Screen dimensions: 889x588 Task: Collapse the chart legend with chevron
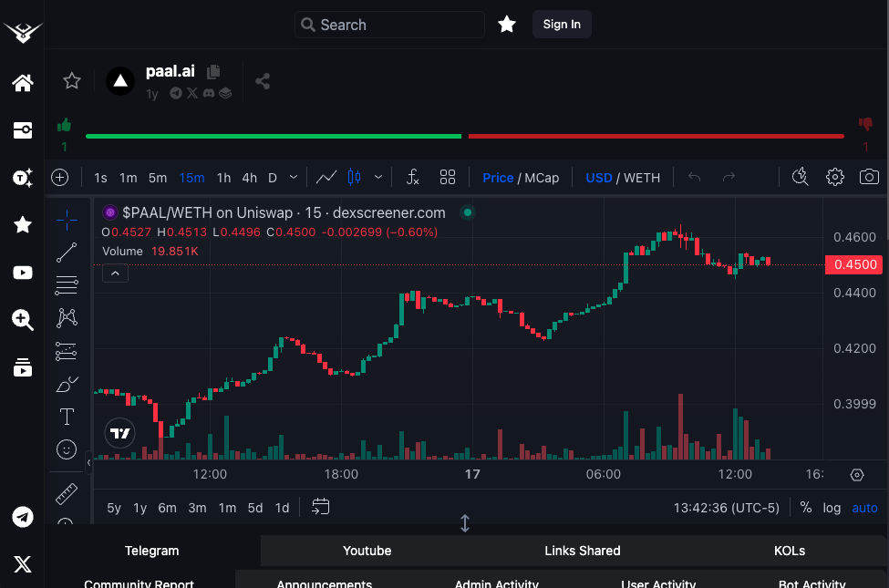115,273
